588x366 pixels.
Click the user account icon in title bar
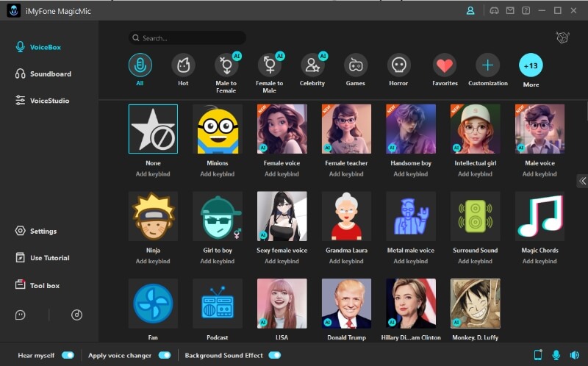(470, 10)
